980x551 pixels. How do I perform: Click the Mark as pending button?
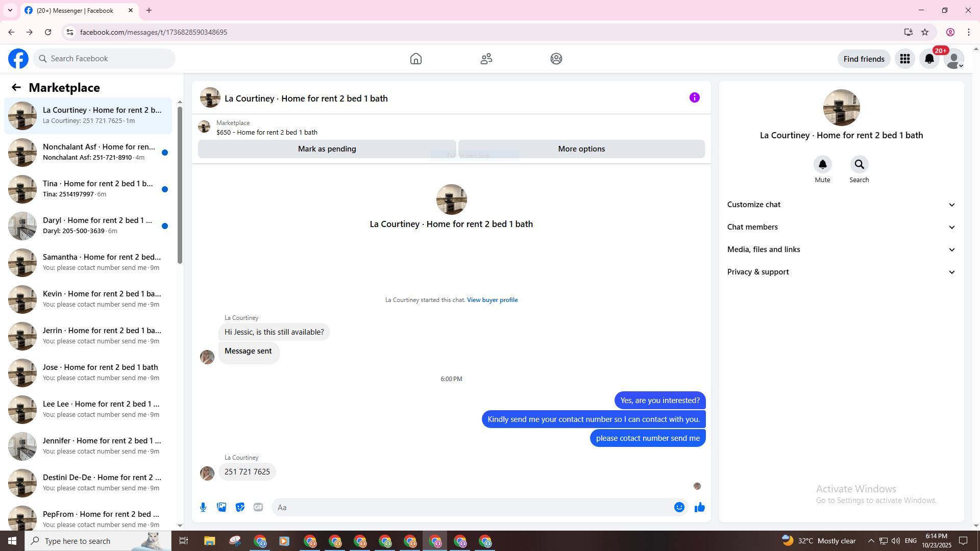327,149
